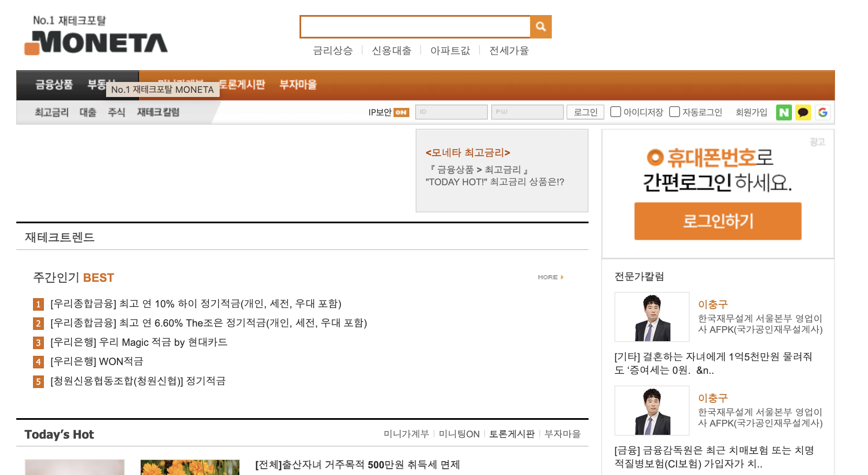Click the KakaoTalk login icon
Image resolution: width=868 pixels, height=475 pixels.
803,112
